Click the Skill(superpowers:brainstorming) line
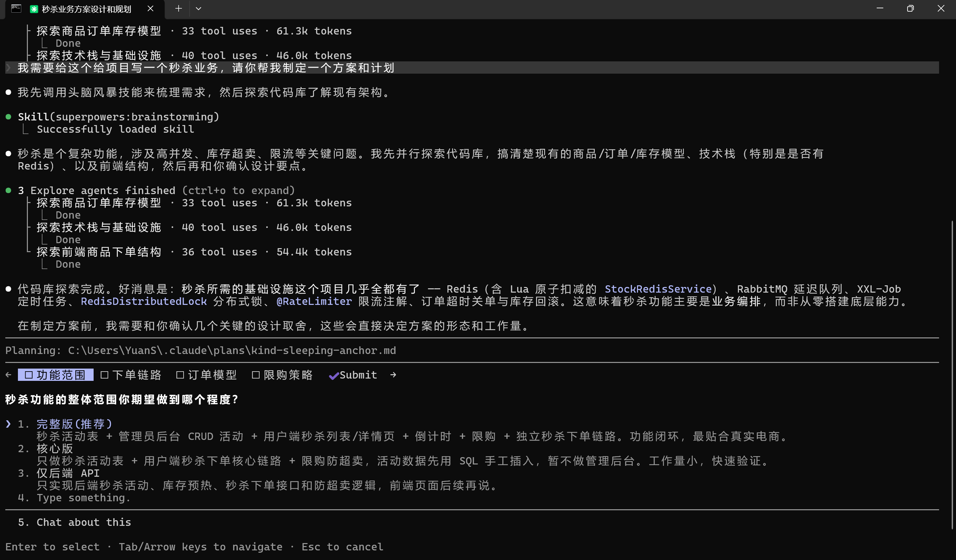This screenshot has width=956, height=560. [119, 117]
